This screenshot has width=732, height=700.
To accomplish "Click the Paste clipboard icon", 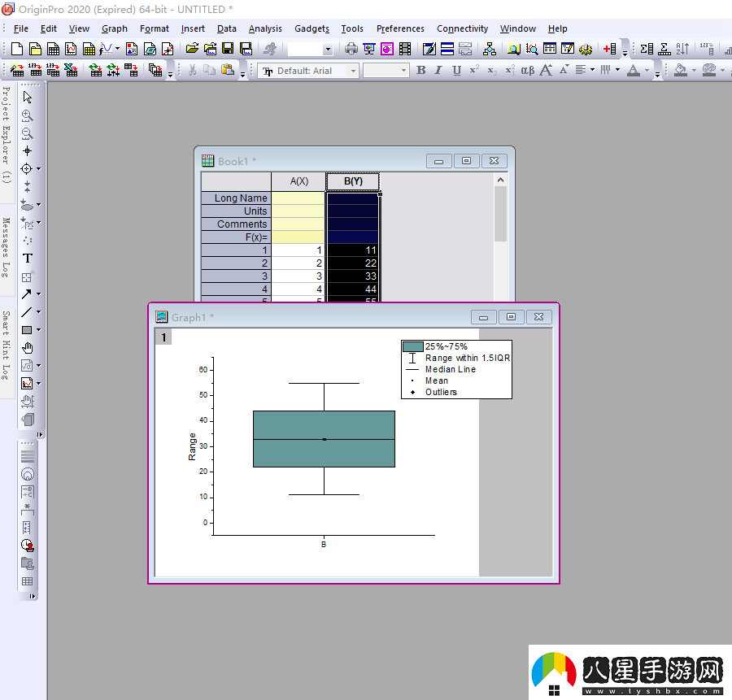I will pos(228,71).
